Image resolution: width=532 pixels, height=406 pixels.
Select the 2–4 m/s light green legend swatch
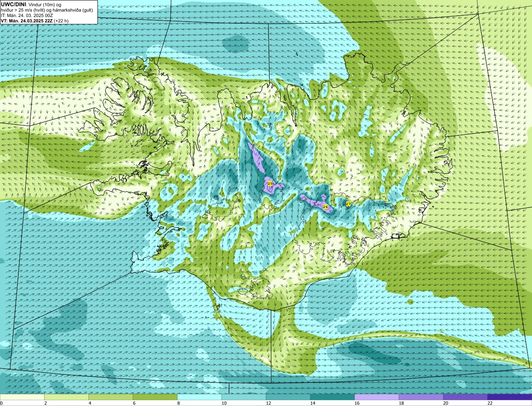[66, 397]
